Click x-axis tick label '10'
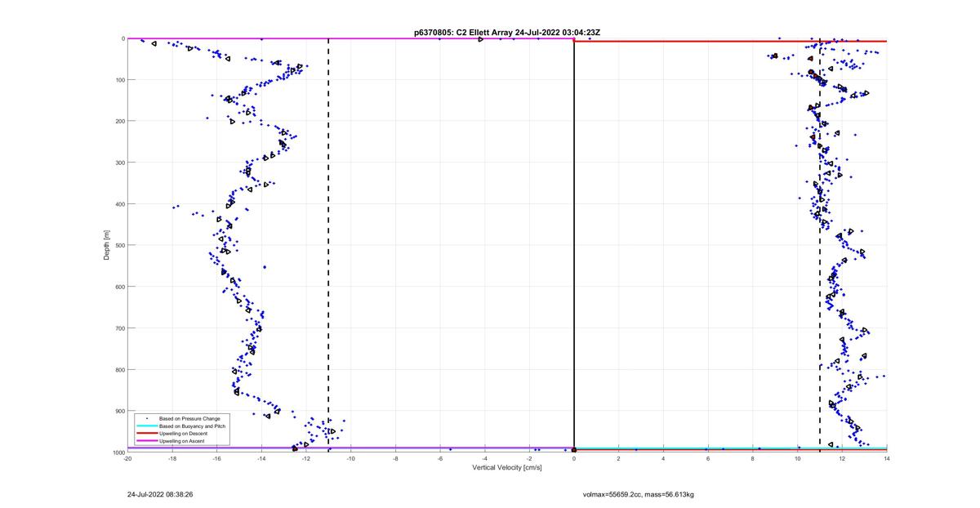Image resolution: width=980 pixels, height=508 pixels. [x=797, y=457]
